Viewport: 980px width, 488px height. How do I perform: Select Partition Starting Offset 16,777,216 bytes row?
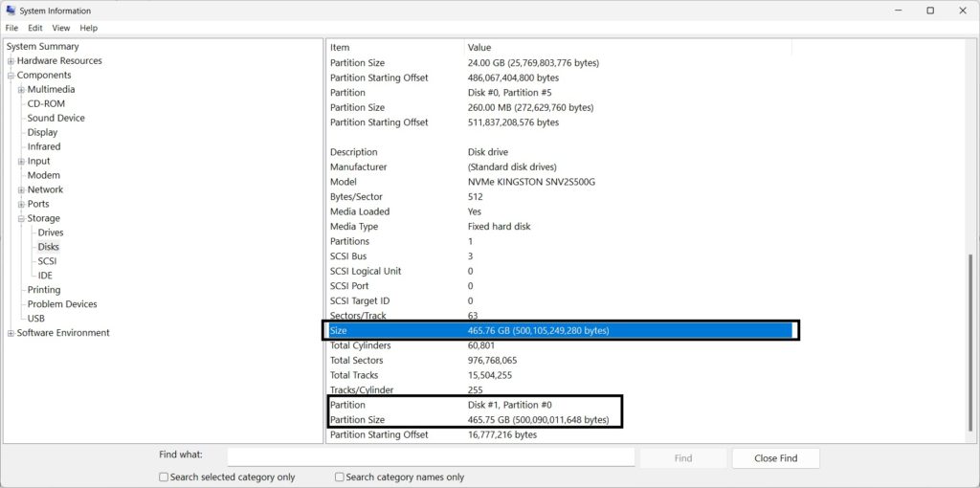pos(561,435)
